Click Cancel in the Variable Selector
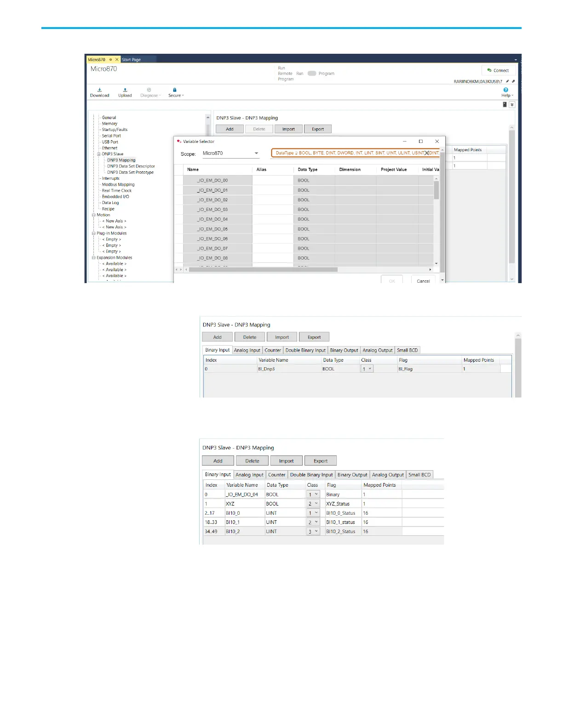This screenshot has height=728, width=563. tap(423, 280)
